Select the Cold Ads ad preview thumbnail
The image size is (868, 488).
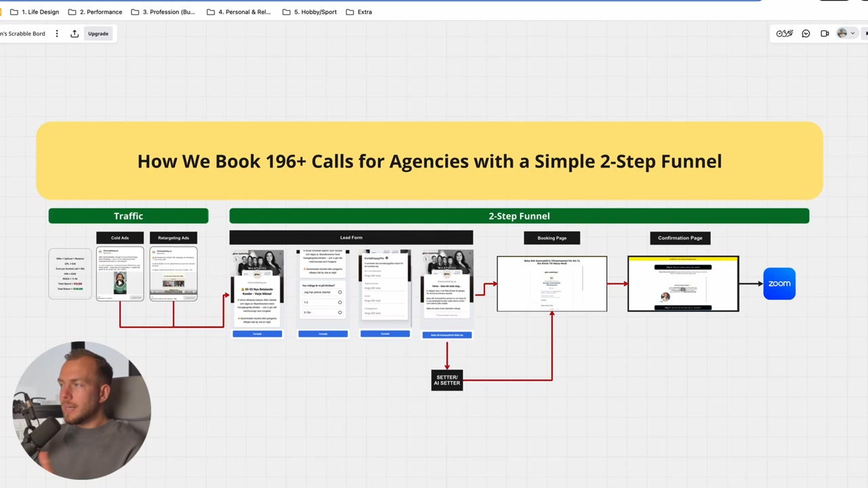click(x=120, y=274)
